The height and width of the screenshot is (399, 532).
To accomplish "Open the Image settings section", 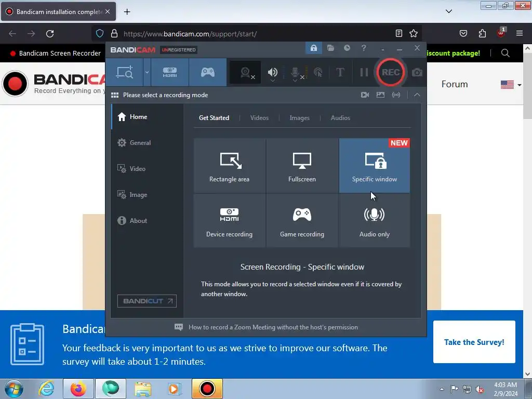I will pyautogui.click(x=147, y=195).
